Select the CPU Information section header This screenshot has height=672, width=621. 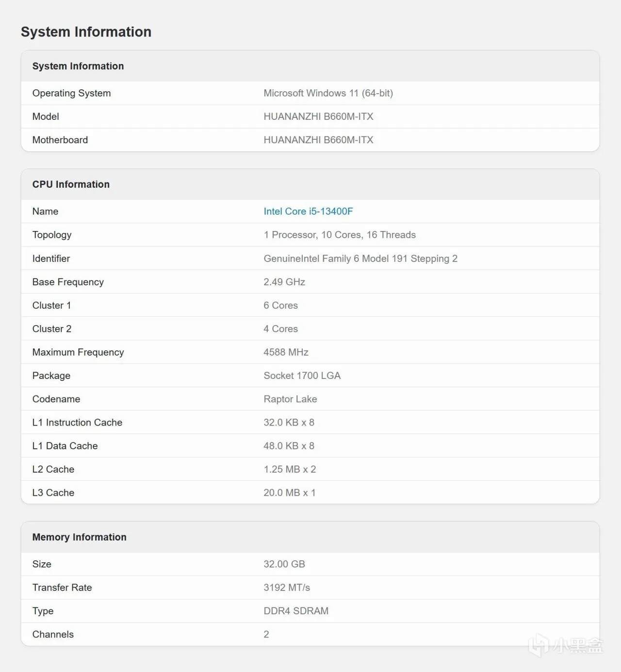tap(71, 184)
